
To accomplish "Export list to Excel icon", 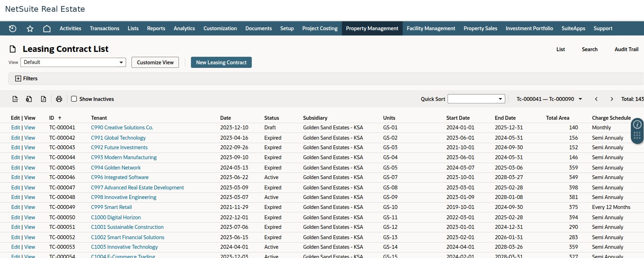I will 29,99.
